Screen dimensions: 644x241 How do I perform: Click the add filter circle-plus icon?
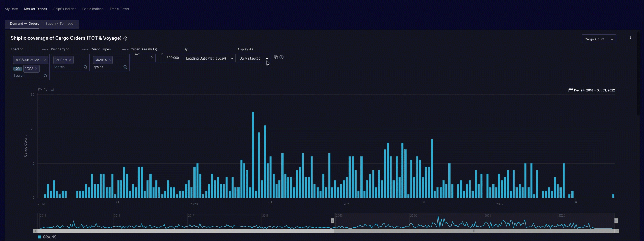[281, 57]
